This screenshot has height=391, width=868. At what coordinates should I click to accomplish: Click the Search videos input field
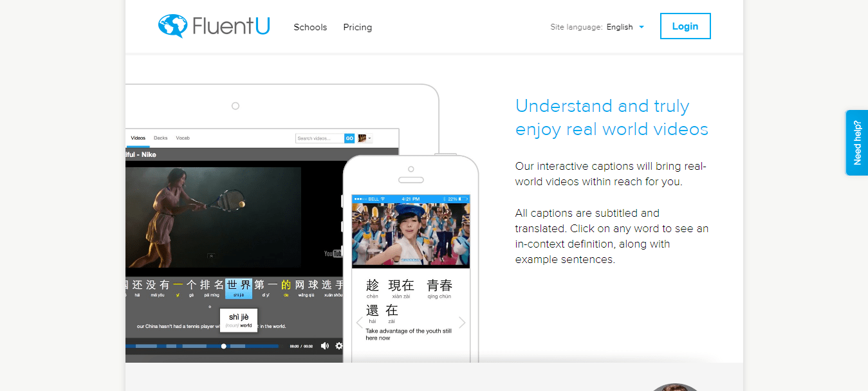(x=320, y=138)
